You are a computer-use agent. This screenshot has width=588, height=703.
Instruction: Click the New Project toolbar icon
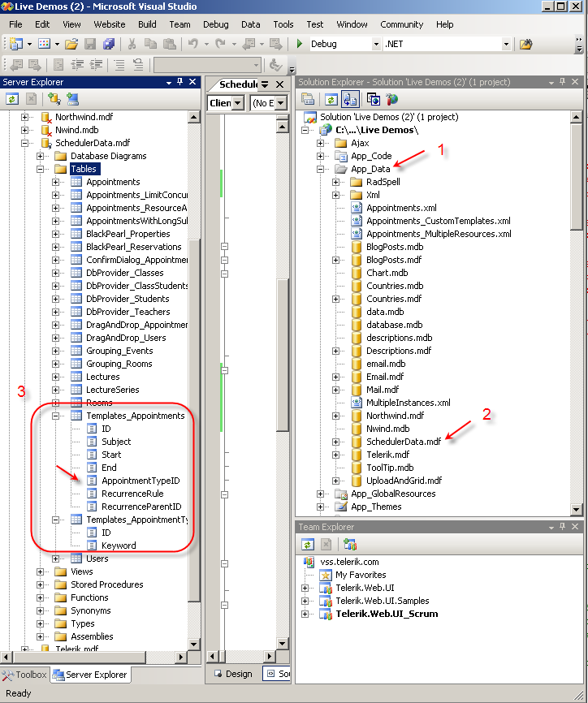click(15, 44)
